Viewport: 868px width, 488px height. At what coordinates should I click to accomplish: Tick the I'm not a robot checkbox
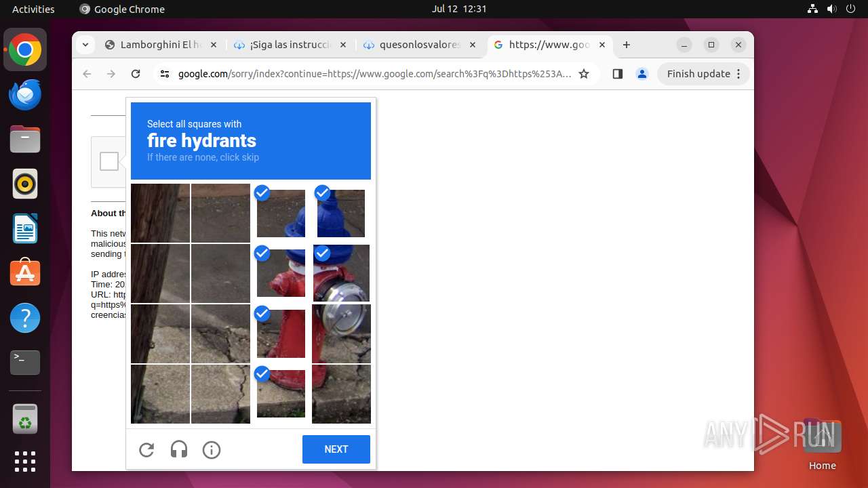point(109,161)
